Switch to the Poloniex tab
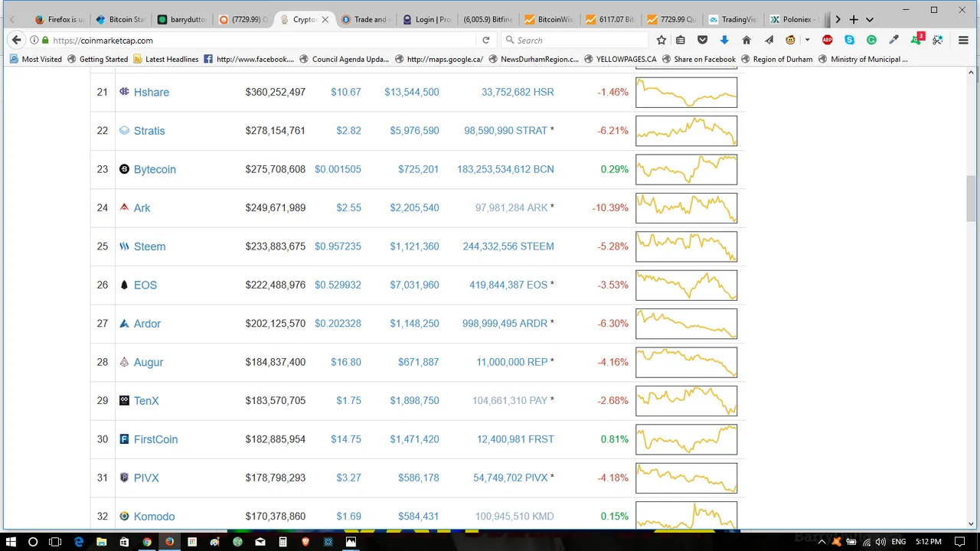This screenshot has width=980, height=551. click(793, 19)
